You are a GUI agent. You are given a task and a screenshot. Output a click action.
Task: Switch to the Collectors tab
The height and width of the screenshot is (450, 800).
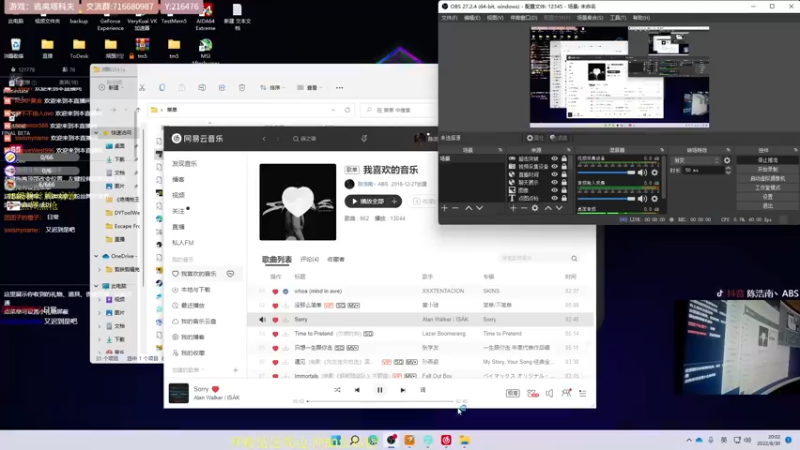(x=336, y=259)
